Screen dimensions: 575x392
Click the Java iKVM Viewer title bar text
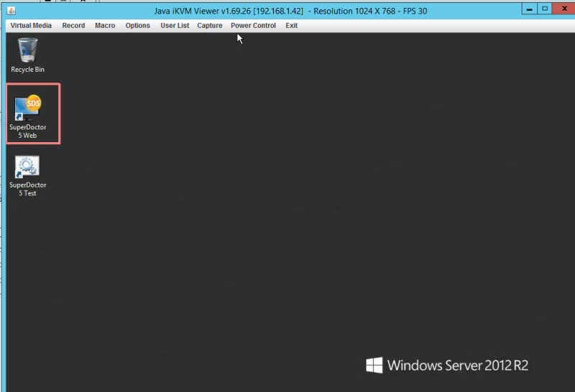click(x=290, y=11)
